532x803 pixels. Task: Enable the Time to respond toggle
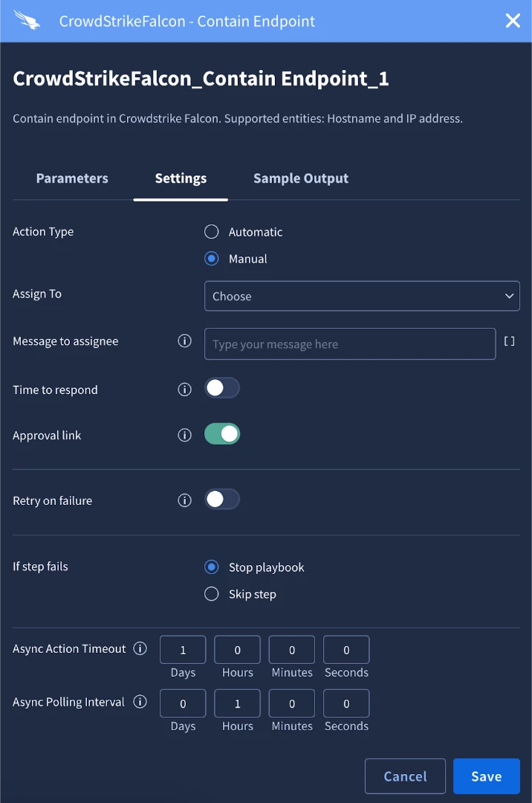222,387
